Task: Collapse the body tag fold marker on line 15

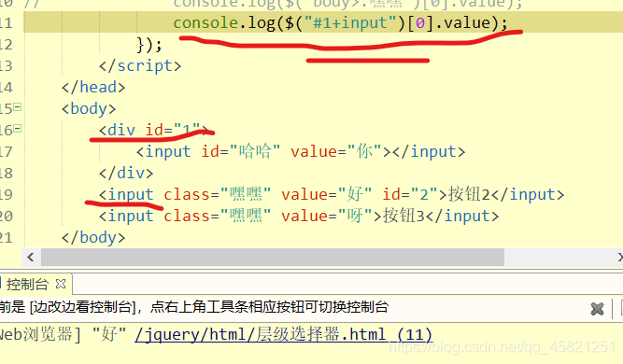Action: (x=18, y=107)
